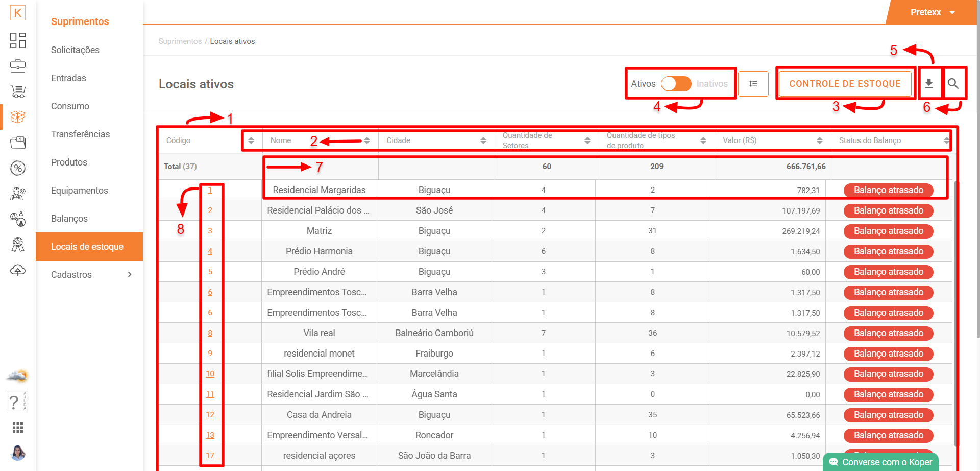Open the shopping cart icon in sidebar
The height and width of the screenshot is (471, 980).
[18, 91]
